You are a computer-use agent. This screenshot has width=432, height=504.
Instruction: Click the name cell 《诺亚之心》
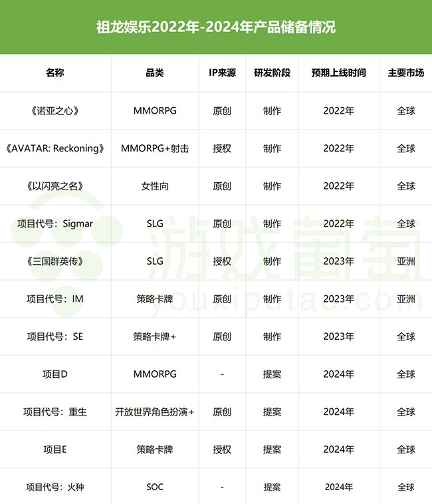pyautogui.click(x=55, y=111)
